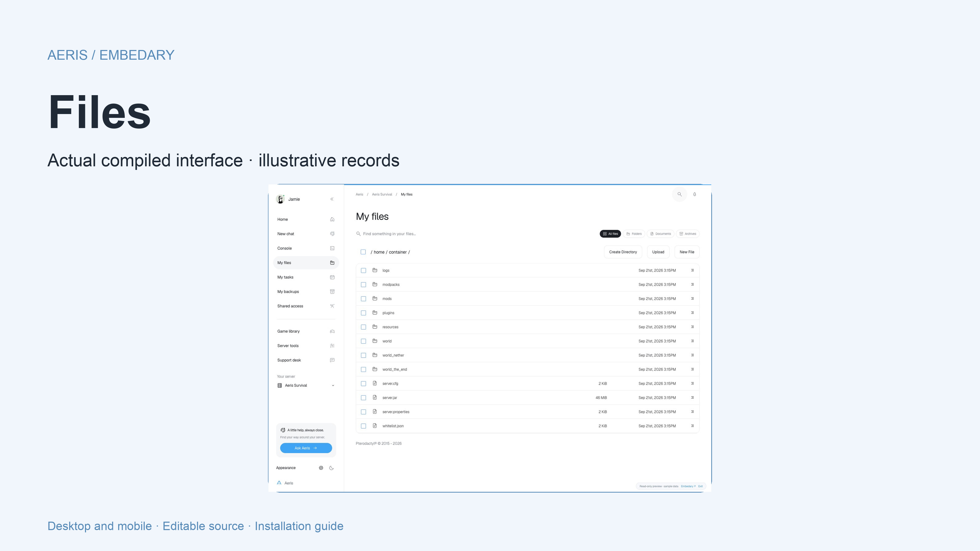Click the Aeris Survival breadcrumb
The width and height of the screenshot is (980, 551).
pyautogui.click(x=382, y=194)
